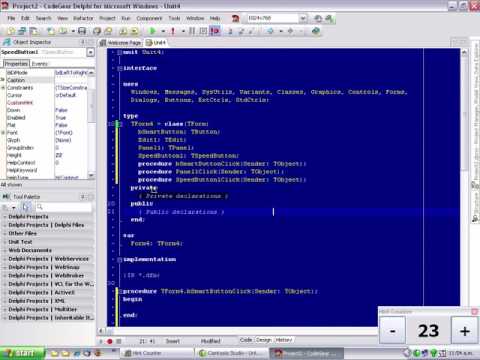Click the Object Inspector scrollbar down arrow
This screenshot has width=480, height=360.
[x=91, y=175]
